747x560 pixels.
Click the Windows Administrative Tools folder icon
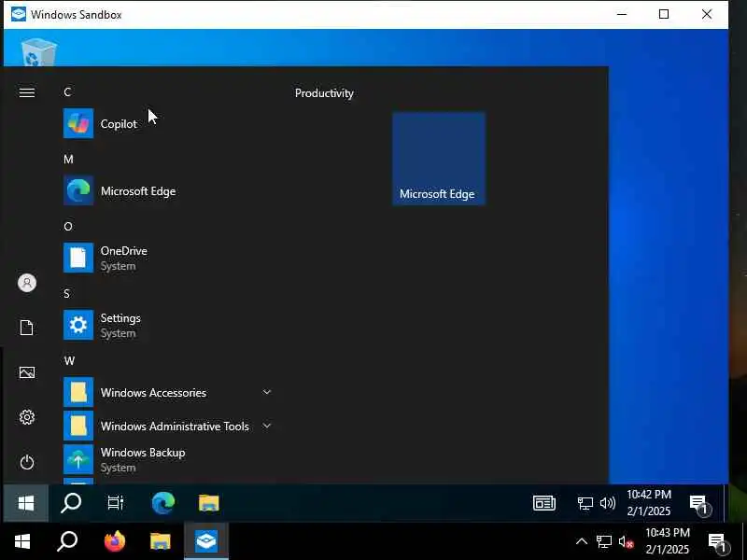click(x=78, y=426)
